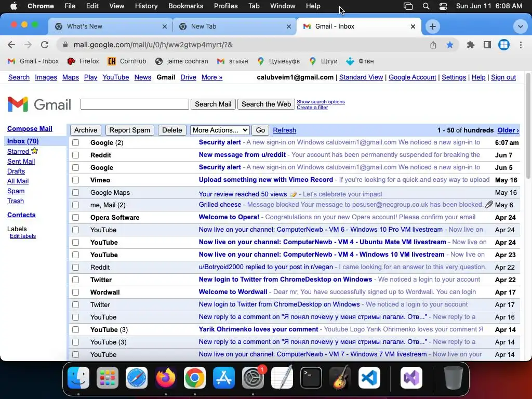Viewport: 532px width, 399px height.
Task: Reload the page with refresh icon
Action: point(45,45)
